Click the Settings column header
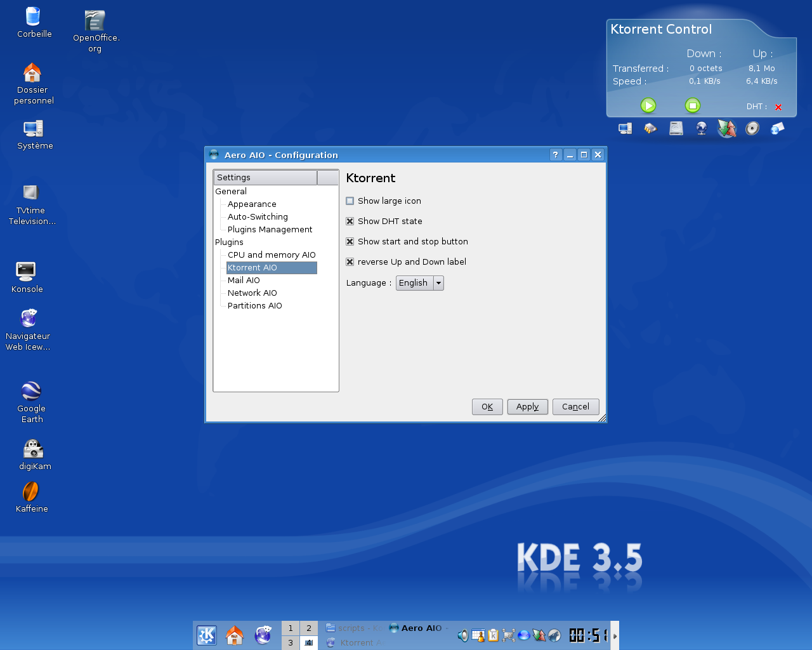 click(265, 177)
